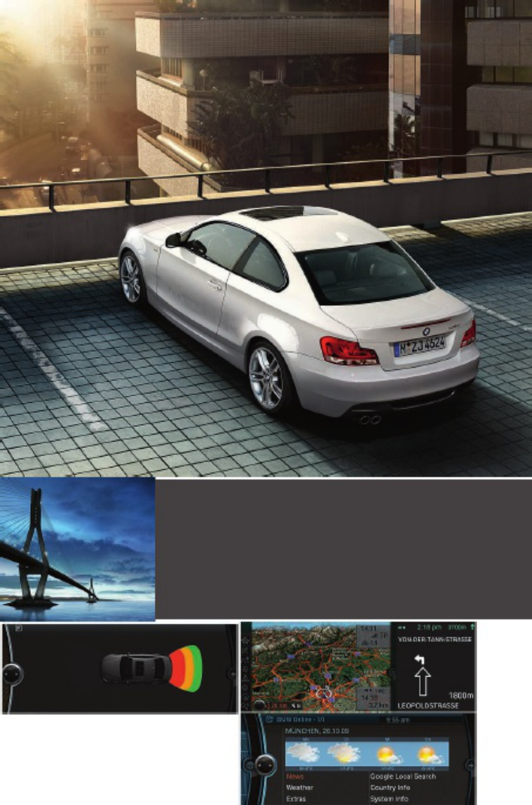Open Google Local Search entry
532x805 pixels.
click(x=403, y=776)
